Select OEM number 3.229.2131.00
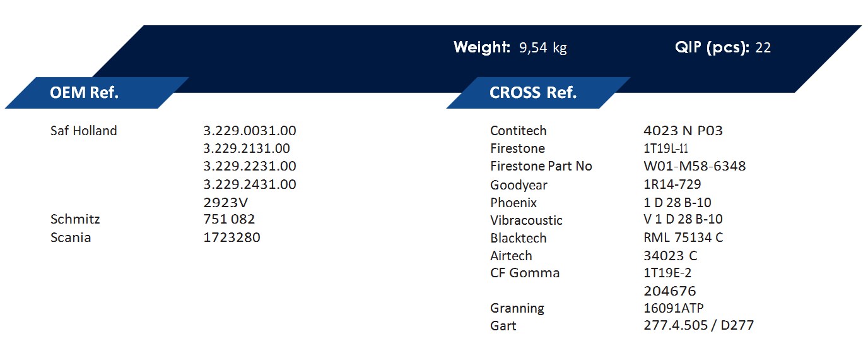This screenshot has height=348, width=868. coord(247,148)
